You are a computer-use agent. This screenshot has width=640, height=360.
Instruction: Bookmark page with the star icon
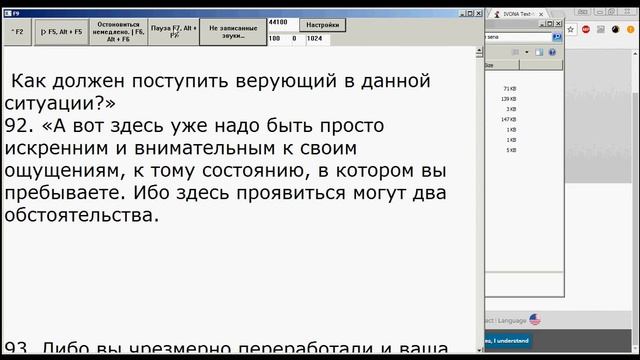[x=571, y=29]
